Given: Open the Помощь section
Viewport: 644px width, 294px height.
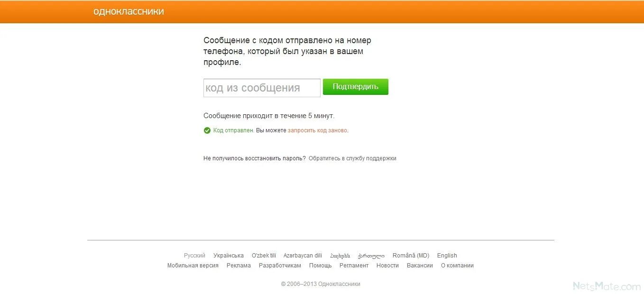Looking at the screenshot, I should point(321,266).
